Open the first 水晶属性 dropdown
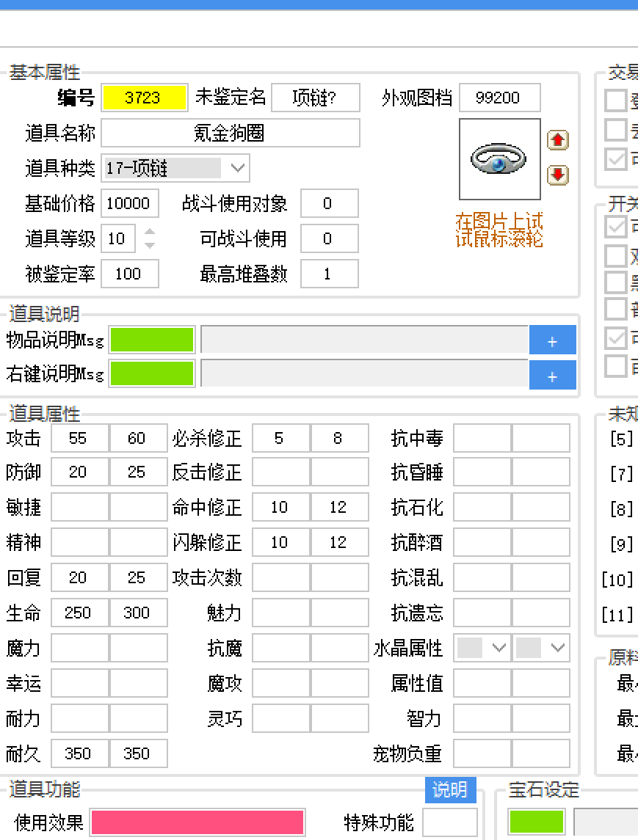The image size is (638, 840). click(x=482, y=648)
